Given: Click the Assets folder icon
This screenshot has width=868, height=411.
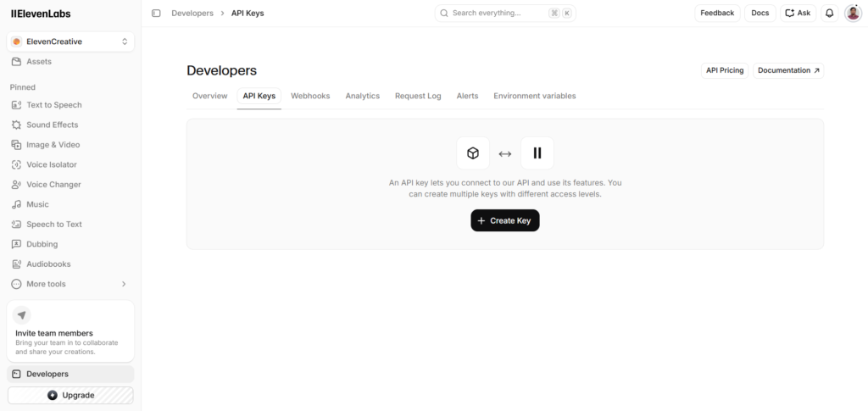Looking at the screenshot, I should coord(17,61).
